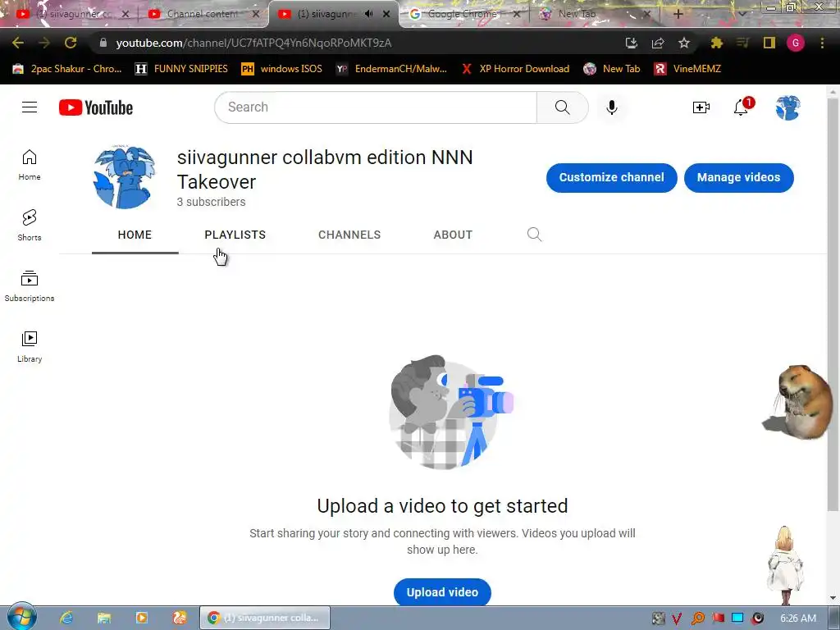Click the address bar URL
840x630 pixels.
(x=253, y=43)
